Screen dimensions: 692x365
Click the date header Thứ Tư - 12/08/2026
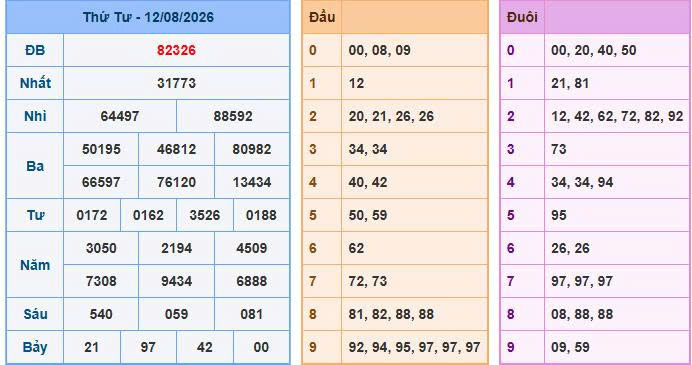[148, 17]
